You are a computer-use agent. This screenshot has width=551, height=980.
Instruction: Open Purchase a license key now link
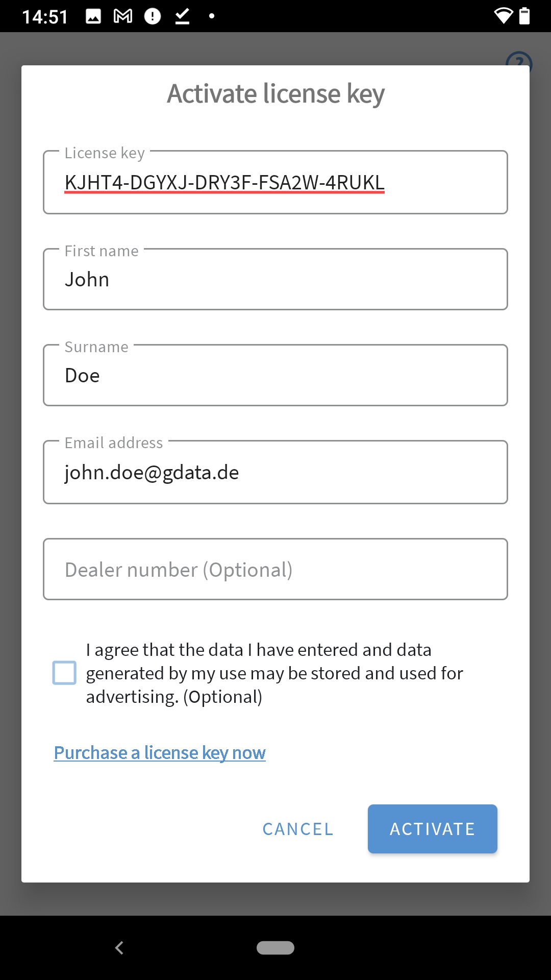coord(160,752)
